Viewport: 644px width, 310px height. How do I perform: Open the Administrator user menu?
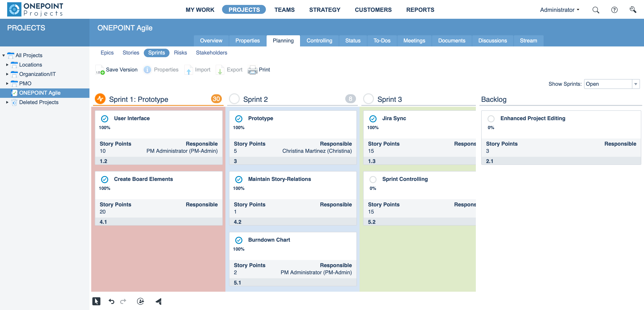[559, 10]
